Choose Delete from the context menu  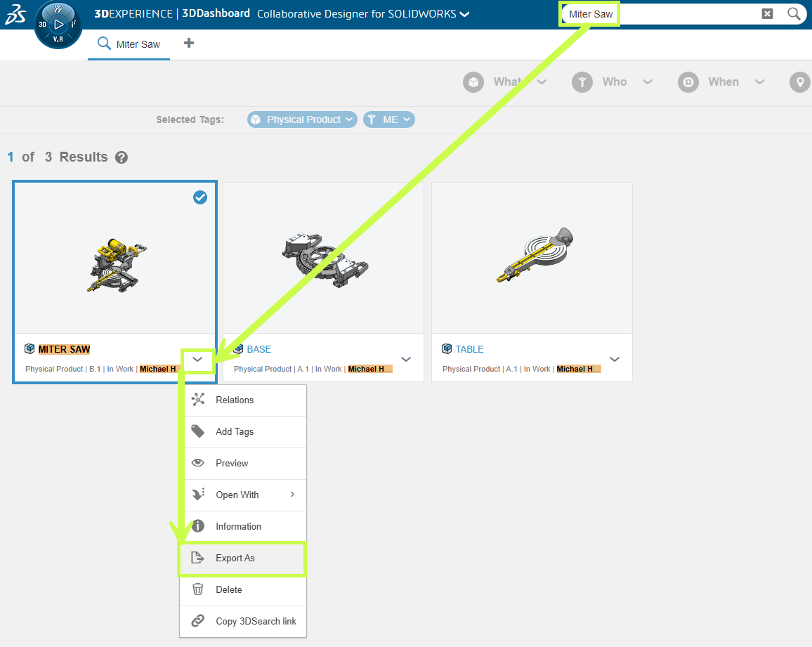(x=243, y=590)
